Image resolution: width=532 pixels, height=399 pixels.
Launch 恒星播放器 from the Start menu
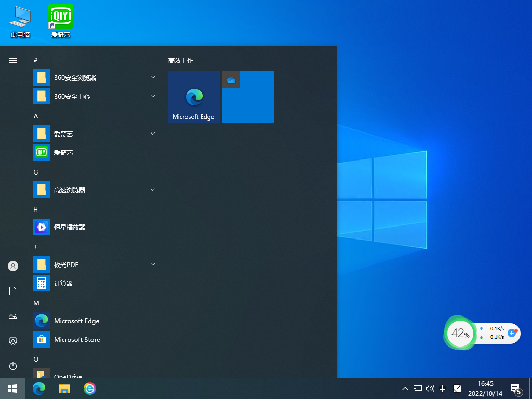[x=70, y=227]
